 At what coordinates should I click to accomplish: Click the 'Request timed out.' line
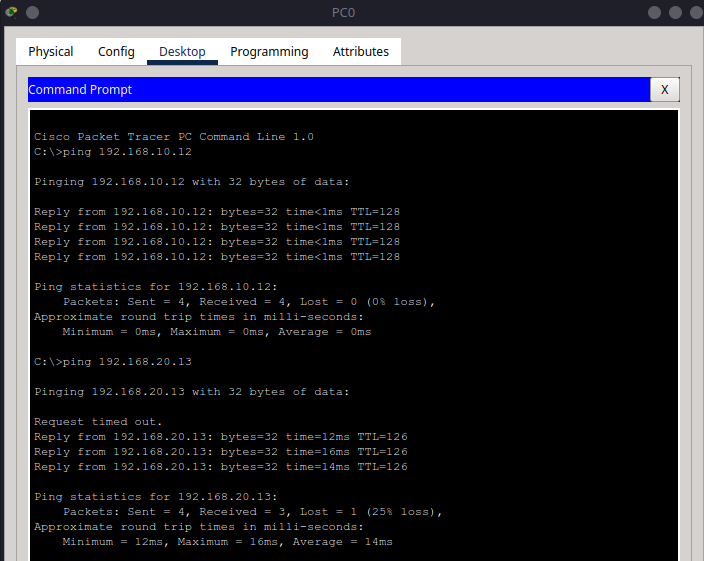tap(98, 422)
